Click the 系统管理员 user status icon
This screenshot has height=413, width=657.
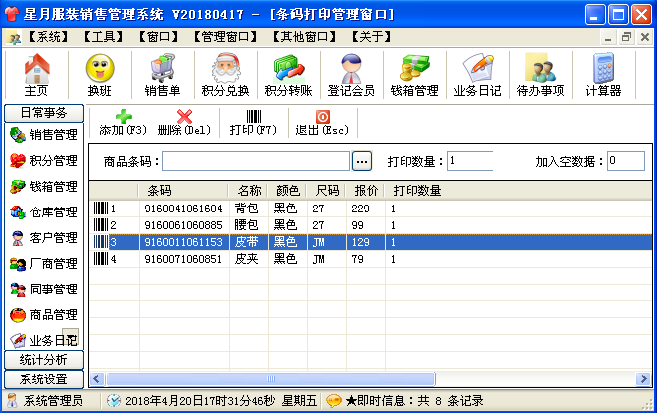click(x=13, y=401)
